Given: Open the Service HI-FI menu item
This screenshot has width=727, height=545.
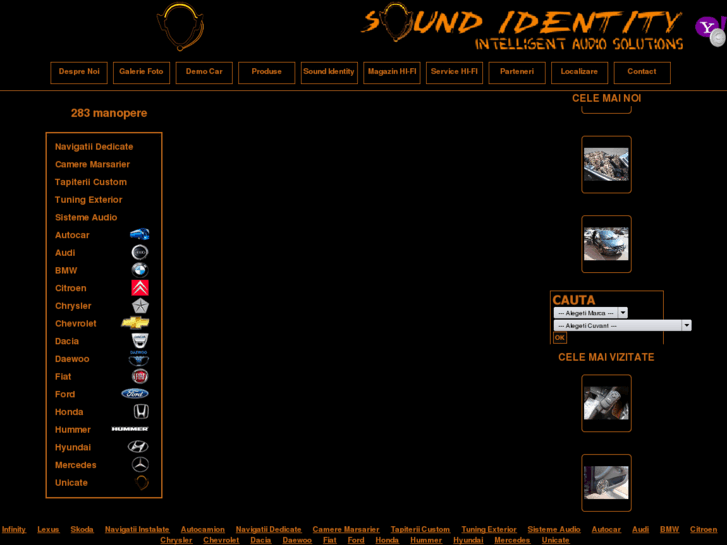Looking at the screenshot, I should (454, 72).
